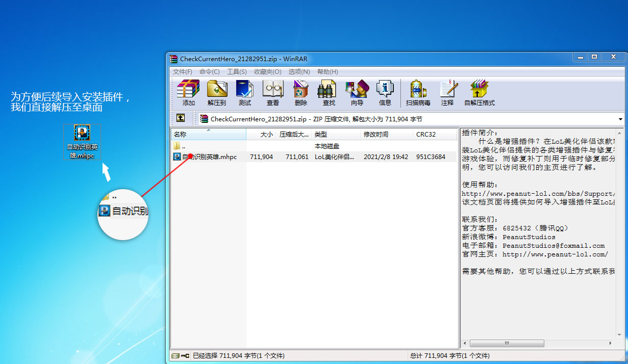
Task: Click the 自解压格式 (SFX) toolbar icon
Action: tap(479, 93)
